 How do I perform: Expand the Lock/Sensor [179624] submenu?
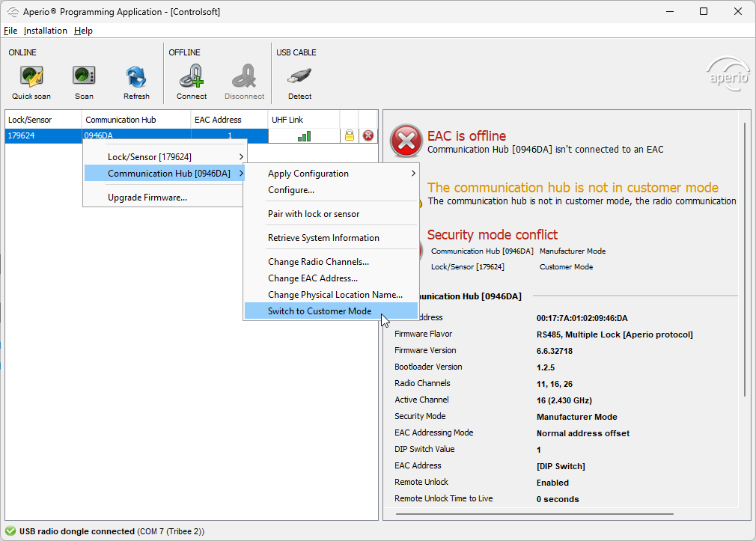[x=165, y=156]
